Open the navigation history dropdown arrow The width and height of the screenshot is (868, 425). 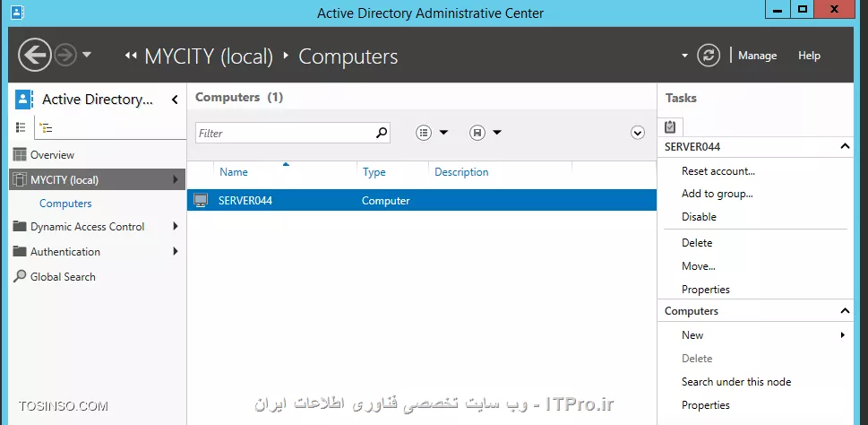(x=86, y=55)
